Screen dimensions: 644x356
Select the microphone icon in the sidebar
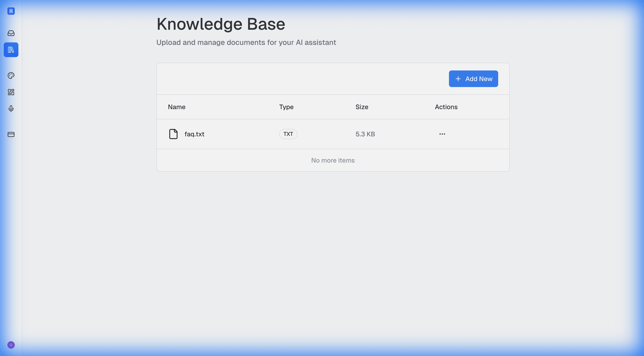(11, 109)
